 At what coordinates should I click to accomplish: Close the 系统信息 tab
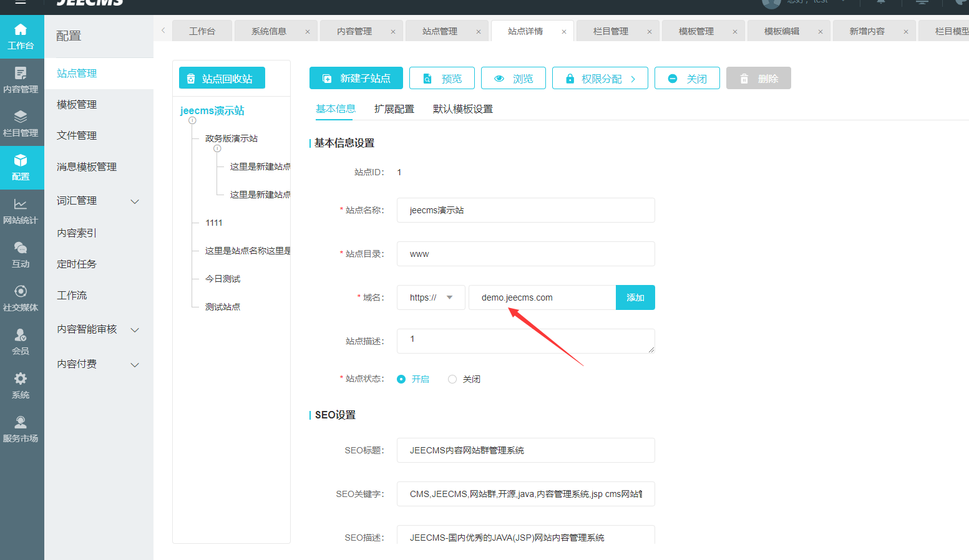click(308, 32)
